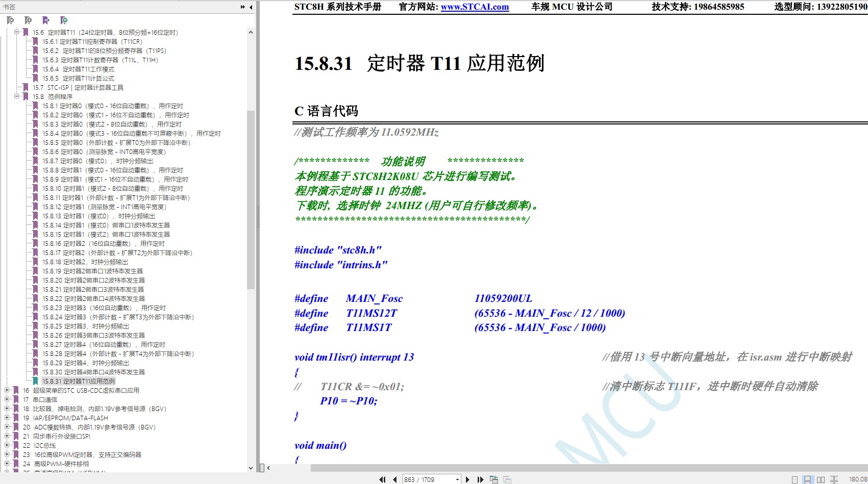This screenshot has height=484, width=868.
Task: Open bookmark 15.6.1 定时器T11控制寄存器
Action: (x=92, y=42)
